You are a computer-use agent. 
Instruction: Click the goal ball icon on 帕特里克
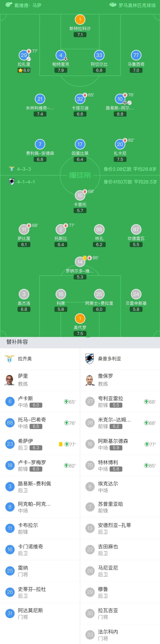[66, 59]
